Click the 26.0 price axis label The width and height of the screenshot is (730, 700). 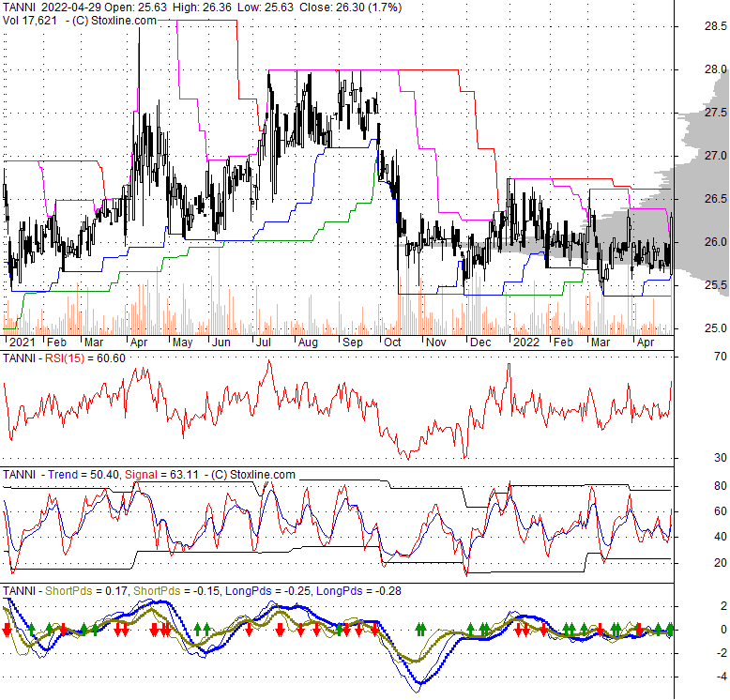[715, 242]
